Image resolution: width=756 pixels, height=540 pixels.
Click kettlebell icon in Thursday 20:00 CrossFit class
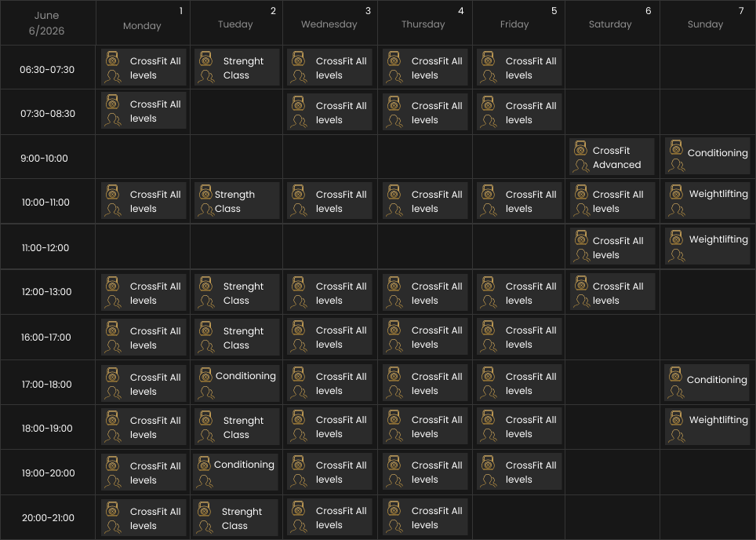pos(394,509)
